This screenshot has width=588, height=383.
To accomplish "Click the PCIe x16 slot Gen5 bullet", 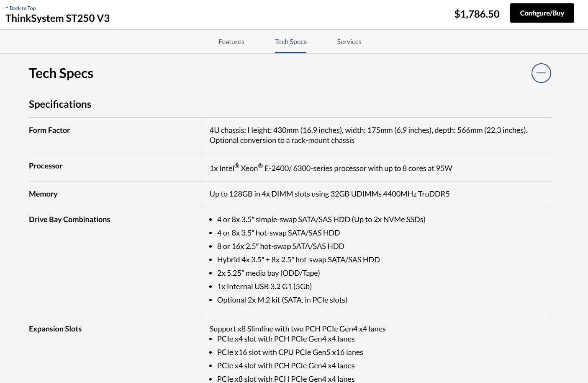I will [290, 352].
